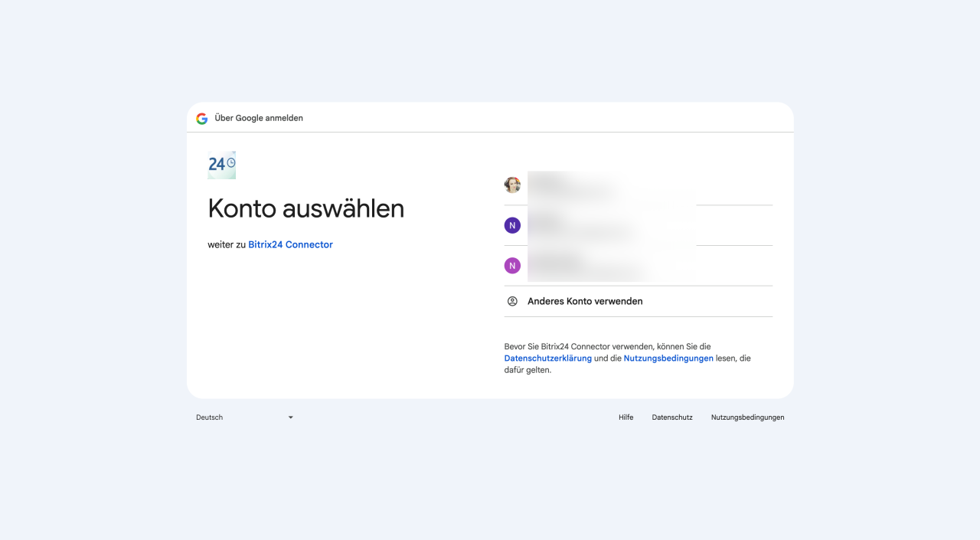Viewport: 980px width, 540px height.
Task: Choose the account with the photo avatar
Action: (x=638, y=185)
